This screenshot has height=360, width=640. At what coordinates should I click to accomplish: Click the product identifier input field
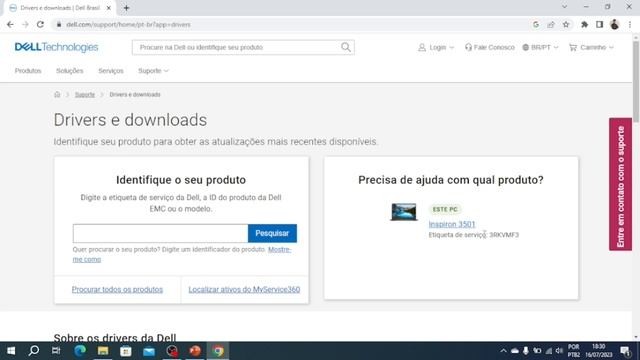coord(160,233)
